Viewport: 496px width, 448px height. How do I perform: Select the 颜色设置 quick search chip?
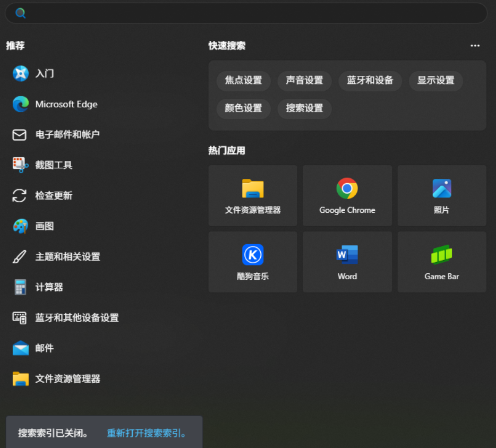coord(243,108)
